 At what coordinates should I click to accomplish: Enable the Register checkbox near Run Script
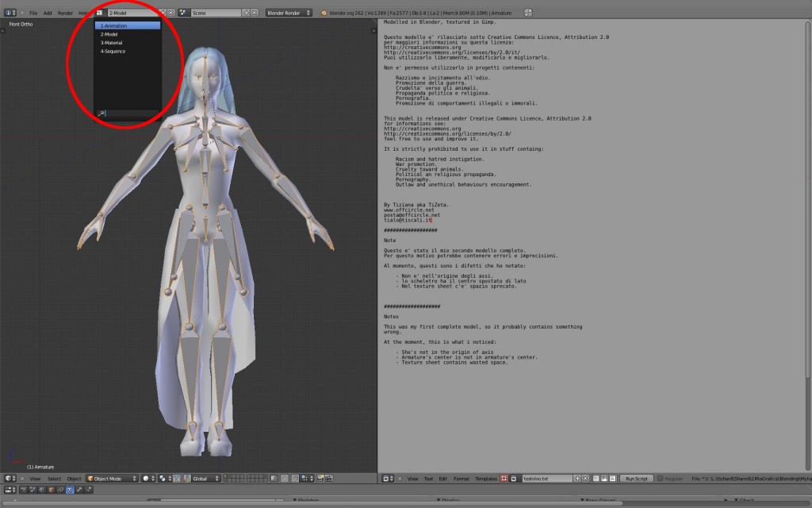[661, 478]
